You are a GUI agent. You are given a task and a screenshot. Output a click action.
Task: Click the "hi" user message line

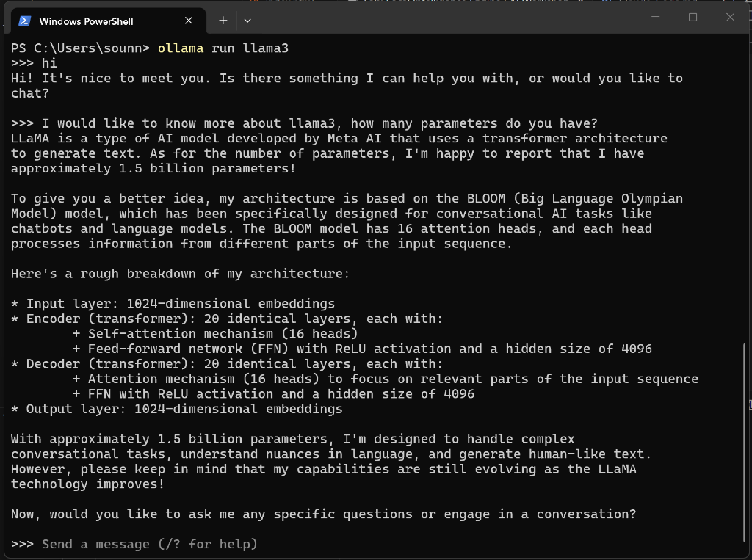click(34, 63)
